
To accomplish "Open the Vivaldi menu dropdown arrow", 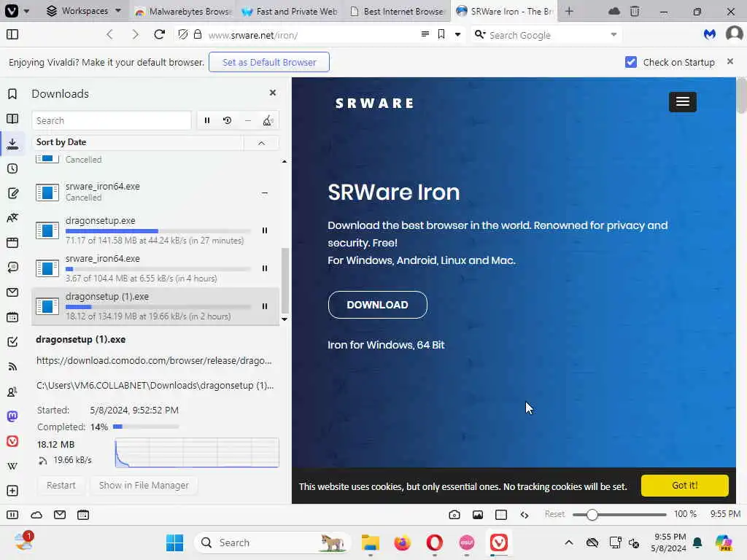I will 27,10.
